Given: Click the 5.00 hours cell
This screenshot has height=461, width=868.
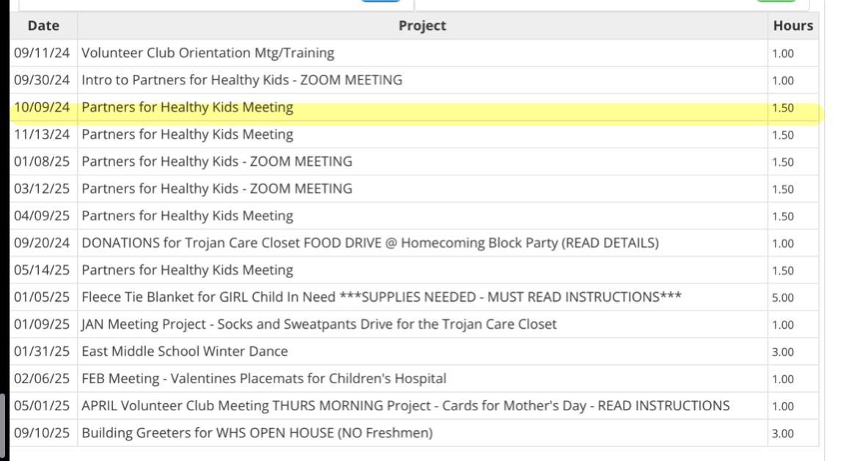Looking at the screenshot, I should click(782, 297).
